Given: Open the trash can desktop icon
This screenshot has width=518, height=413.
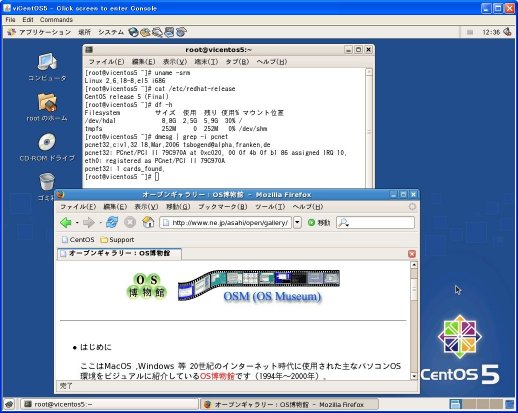Looking at the screenshot, I should click(x=47, y=182).
